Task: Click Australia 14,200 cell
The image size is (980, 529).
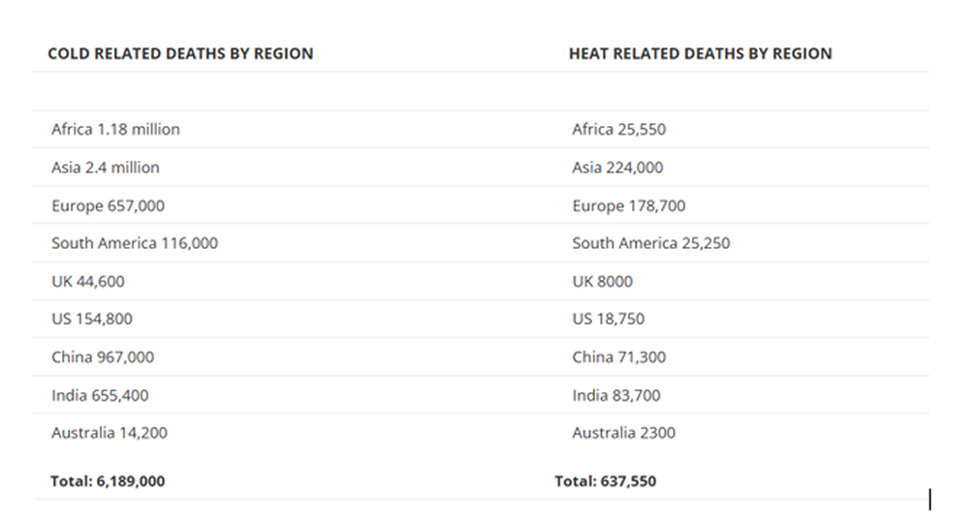Action: (x=110, y=432)
